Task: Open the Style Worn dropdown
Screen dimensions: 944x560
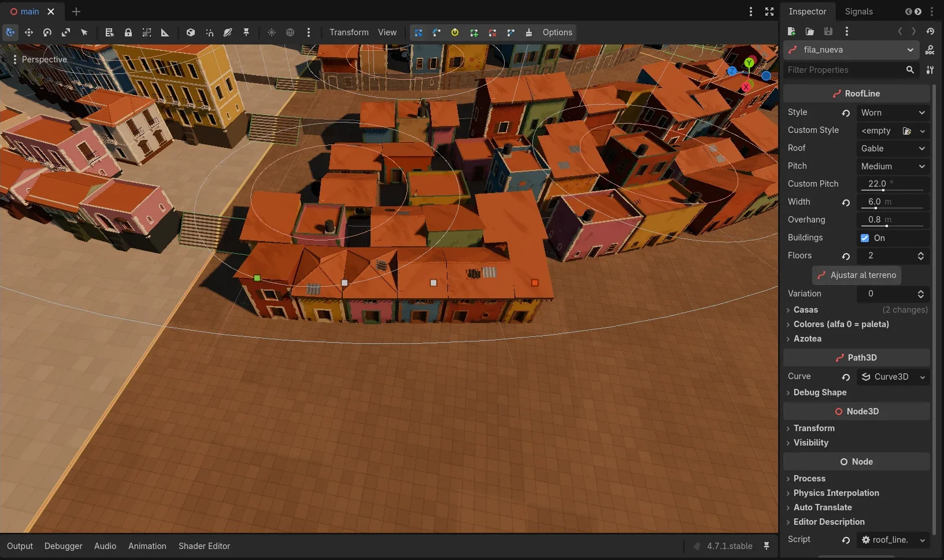Action: 893,113
